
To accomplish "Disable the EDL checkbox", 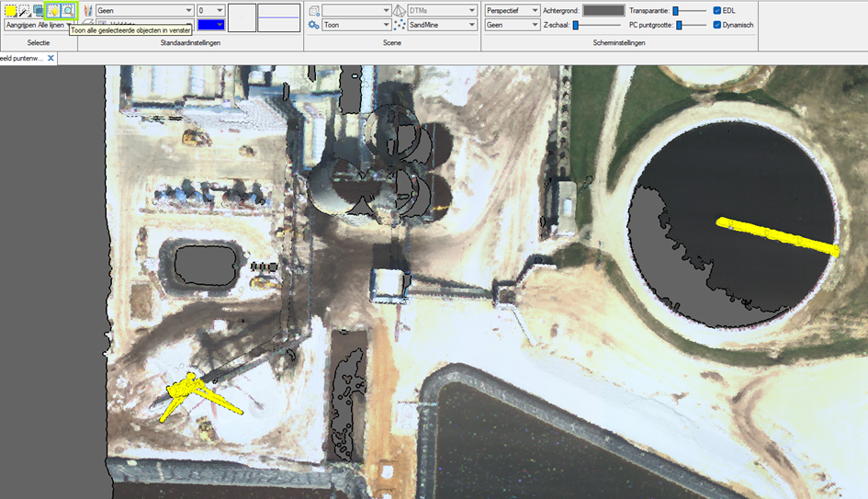I will [717, 10].
